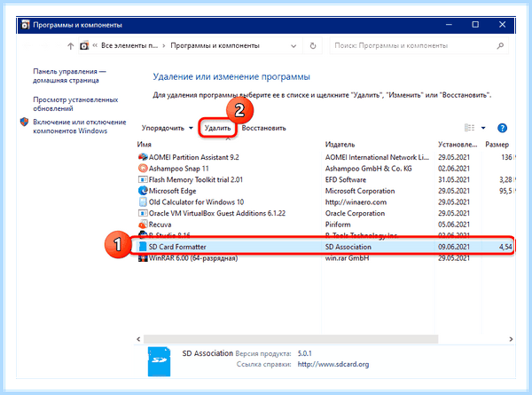Screen dimensions: 532x395
Task: Click the window title bar app icon
Action: [25, 25]
